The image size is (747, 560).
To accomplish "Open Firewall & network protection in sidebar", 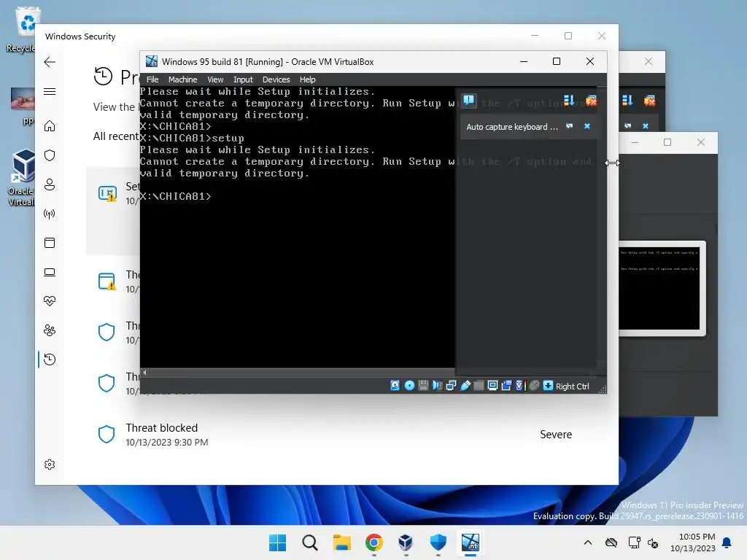I will pos(50,214).
